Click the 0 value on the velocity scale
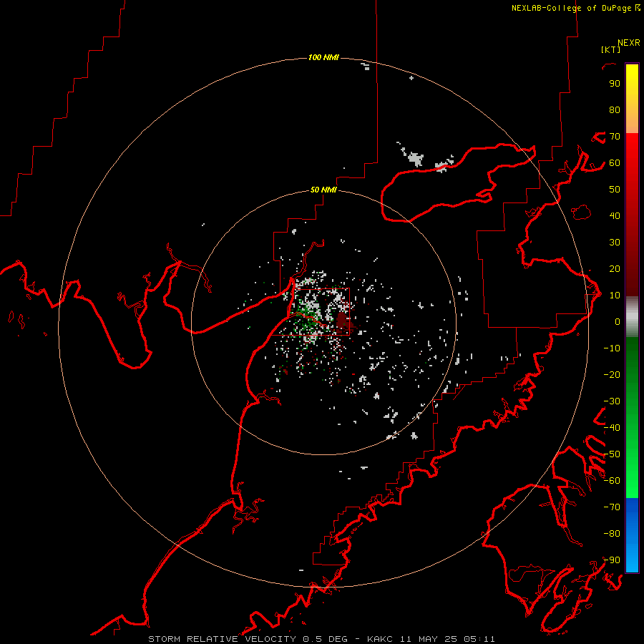 [x=618, y=322]
